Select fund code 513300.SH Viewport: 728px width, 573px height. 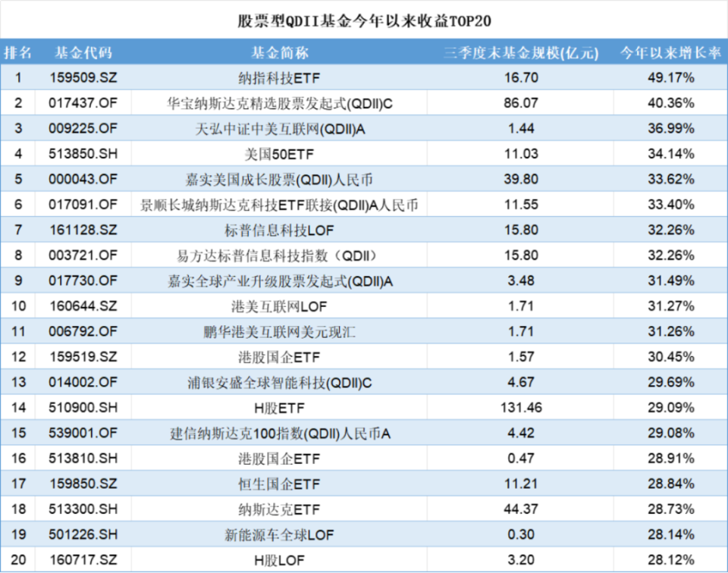click(x=83, y=509)
